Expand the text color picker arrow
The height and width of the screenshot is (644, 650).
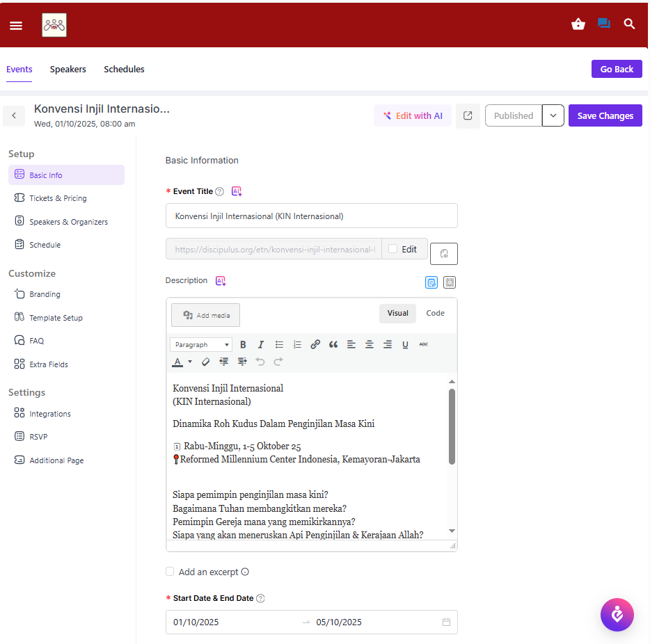[x=190, y=362]
